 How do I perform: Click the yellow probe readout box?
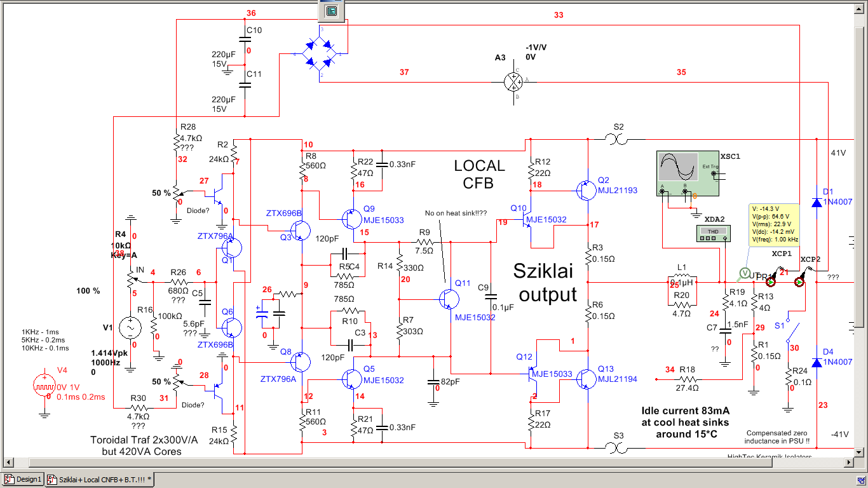774,224
